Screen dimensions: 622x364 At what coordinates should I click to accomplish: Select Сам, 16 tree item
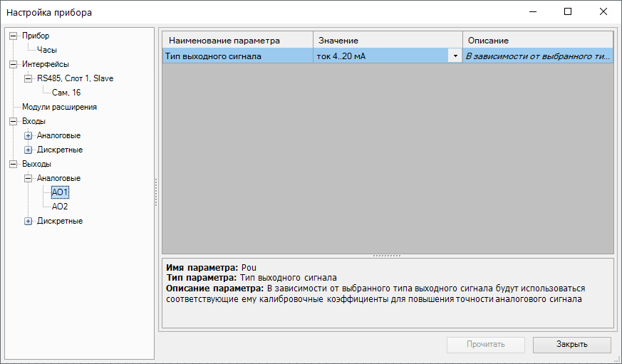(x=66, y=93)
